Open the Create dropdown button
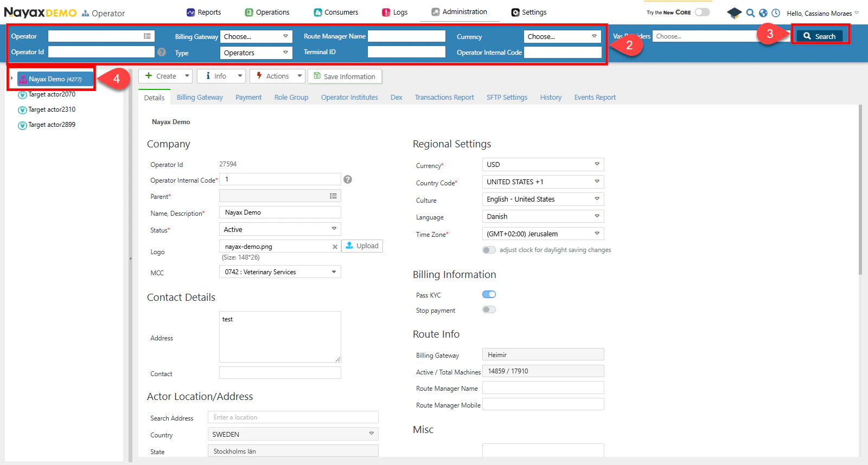This screenshot has width=868, height=465. click(165, 76)
